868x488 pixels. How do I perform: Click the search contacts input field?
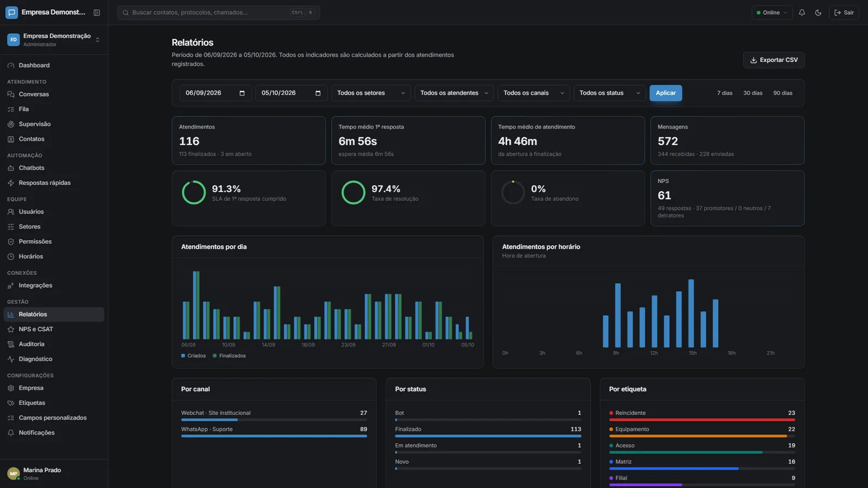coord(219,12)
